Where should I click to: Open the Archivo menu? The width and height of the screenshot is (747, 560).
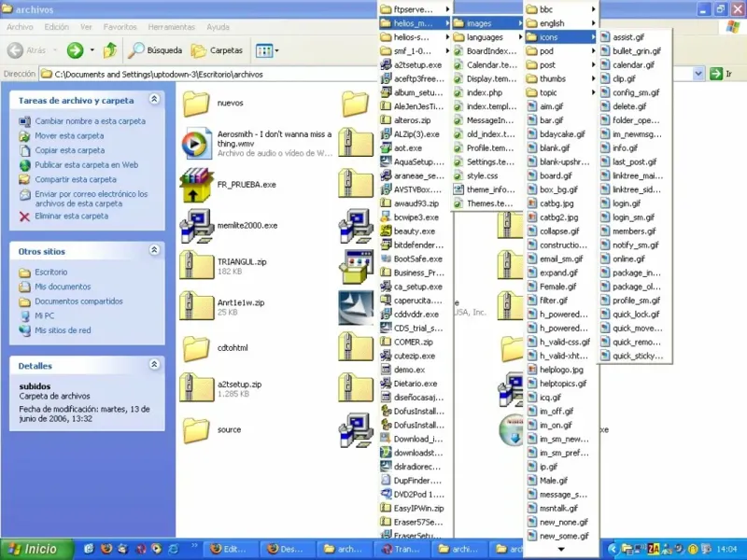coord(20,27)
